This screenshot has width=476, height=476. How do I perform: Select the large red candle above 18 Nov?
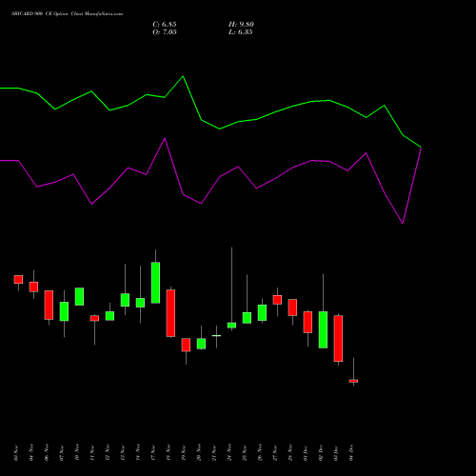coord(170,313)
